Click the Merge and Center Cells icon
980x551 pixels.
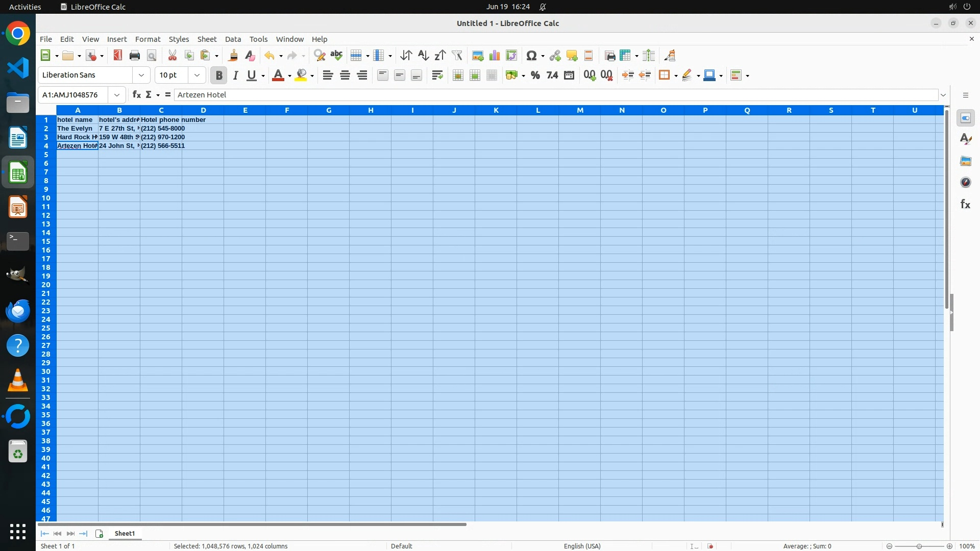(458, 76)
